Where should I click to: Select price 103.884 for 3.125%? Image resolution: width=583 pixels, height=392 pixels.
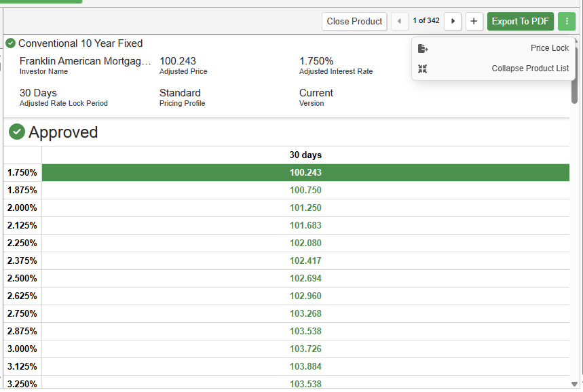[x=305, y=367]
